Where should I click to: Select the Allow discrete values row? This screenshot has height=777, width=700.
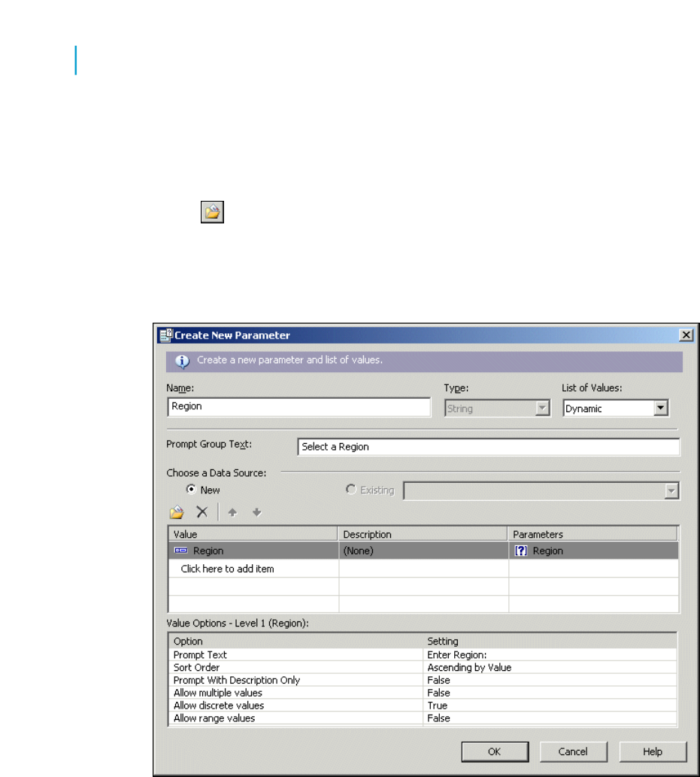click(x=295, y=705)
